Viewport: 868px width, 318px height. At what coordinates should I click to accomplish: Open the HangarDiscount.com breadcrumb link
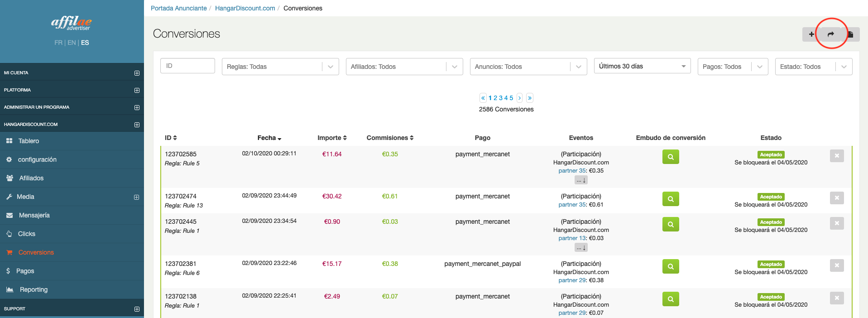(x=245, y=8)
